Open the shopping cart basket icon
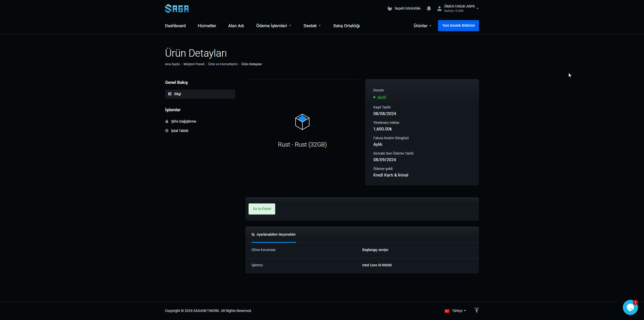Screen dimensions: 644x320 coord(390,9)
